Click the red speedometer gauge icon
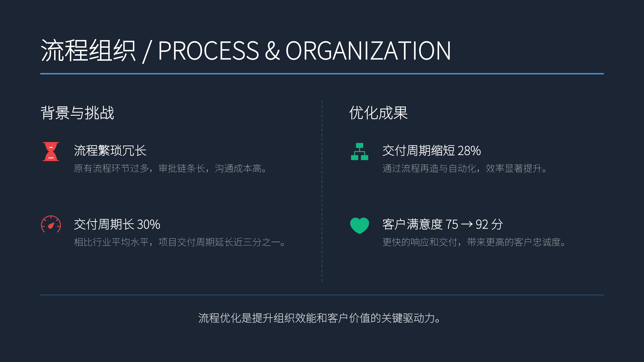The height and width of the screenshot is (362, 644). click(51, 224)
